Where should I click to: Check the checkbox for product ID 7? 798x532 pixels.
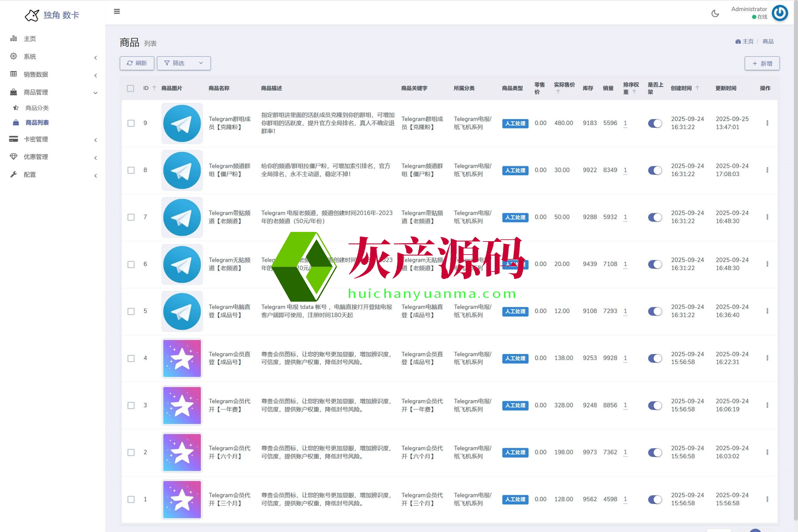click(x=131, y=217)
